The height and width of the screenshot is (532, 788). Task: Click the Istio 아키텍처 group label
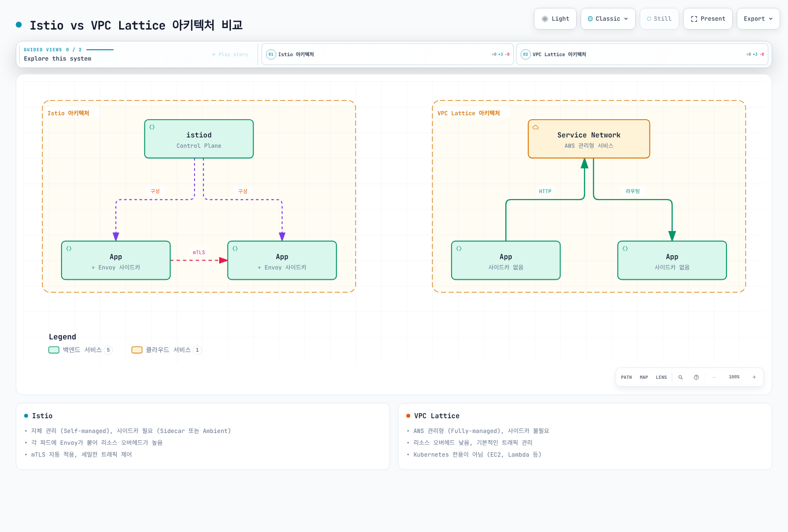coord(68,113)
